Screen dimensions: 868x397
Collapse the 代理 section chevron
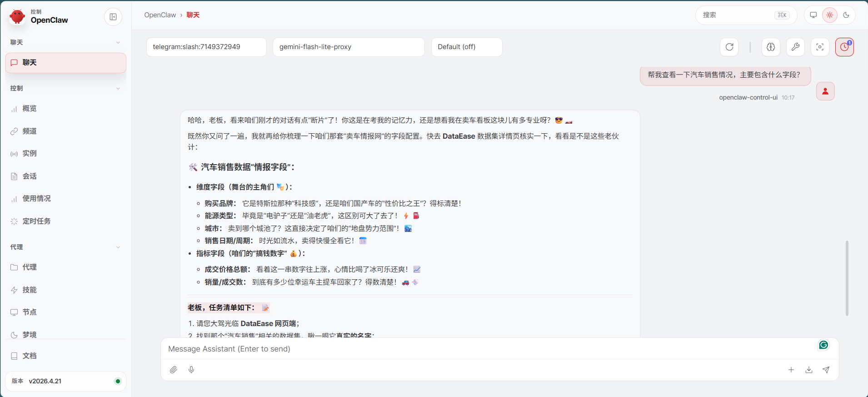pos(118,247)
